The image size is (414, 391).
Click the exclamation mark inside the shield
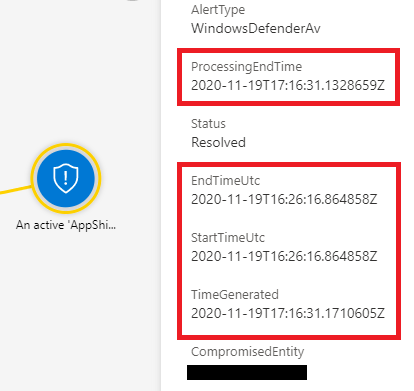(66, 177)
